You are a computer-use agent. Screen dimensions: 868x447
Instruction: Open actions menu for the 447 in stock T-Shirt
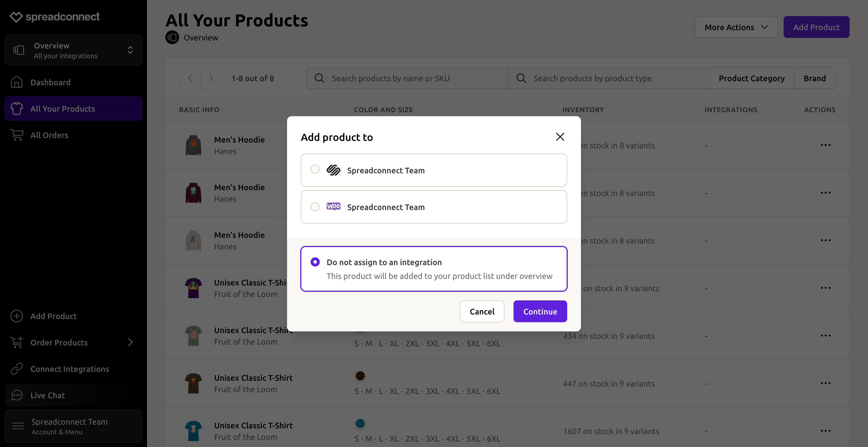click(826, 383)
